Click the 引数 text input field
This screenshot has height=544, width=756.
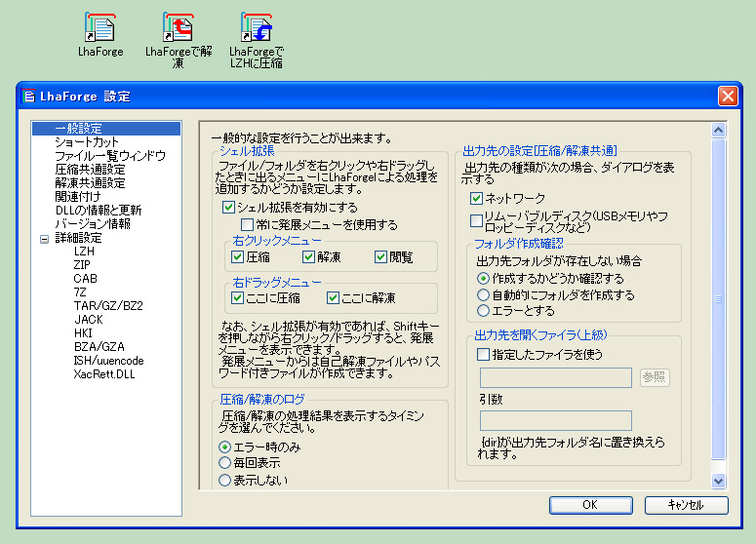pos(556,420)
